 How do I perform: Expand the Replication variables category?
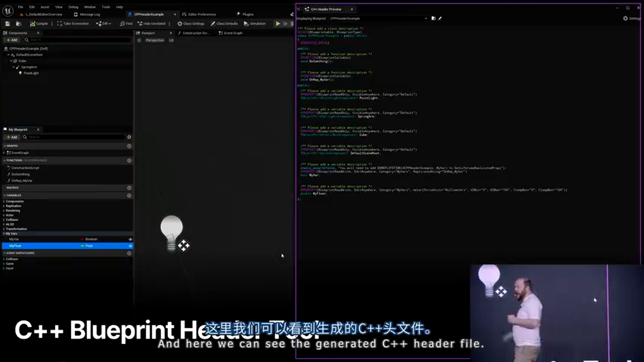click(4, 206)
